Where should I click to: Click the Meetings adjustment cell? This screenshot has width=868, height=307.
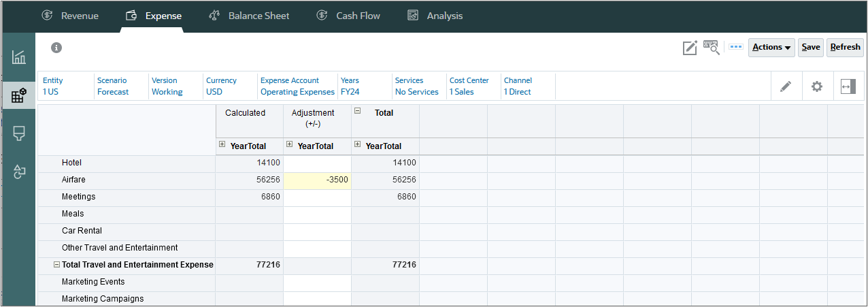pyautogui.click(x=318, y=197)
